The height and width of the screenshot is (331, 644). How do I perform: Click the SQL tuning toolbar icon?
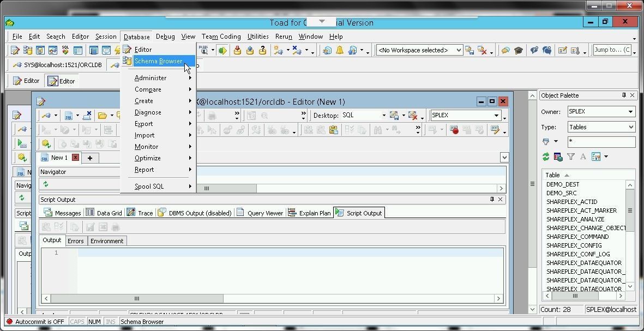pyautogui.click(x=65, y=50)
